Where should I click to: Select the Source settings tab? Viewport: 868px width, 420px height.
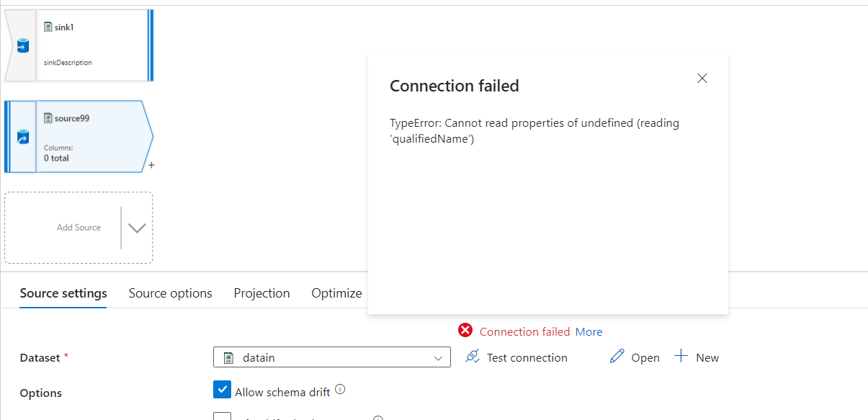(63, 293)
